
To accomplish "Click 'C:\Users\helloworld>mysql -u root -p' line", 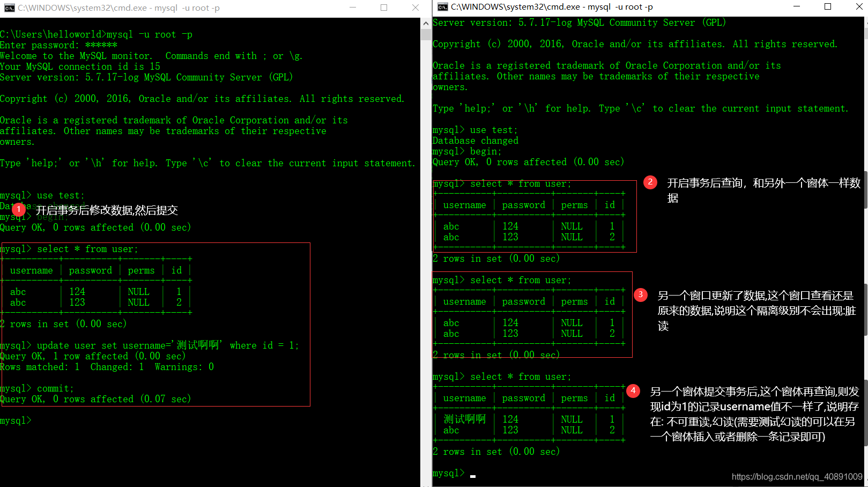I will 97,34.
